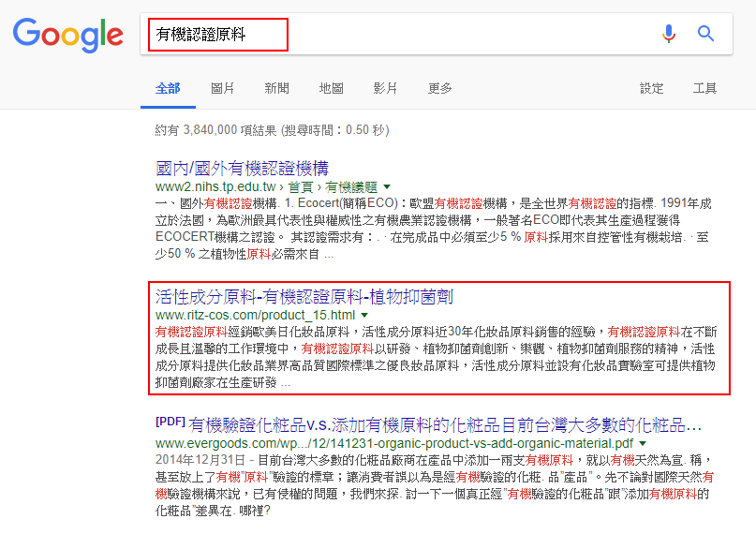Click the www.ritz-cos.com/product_15.html URL text
This screenshot has height=534, width=756.
click(x=255, y=315)
